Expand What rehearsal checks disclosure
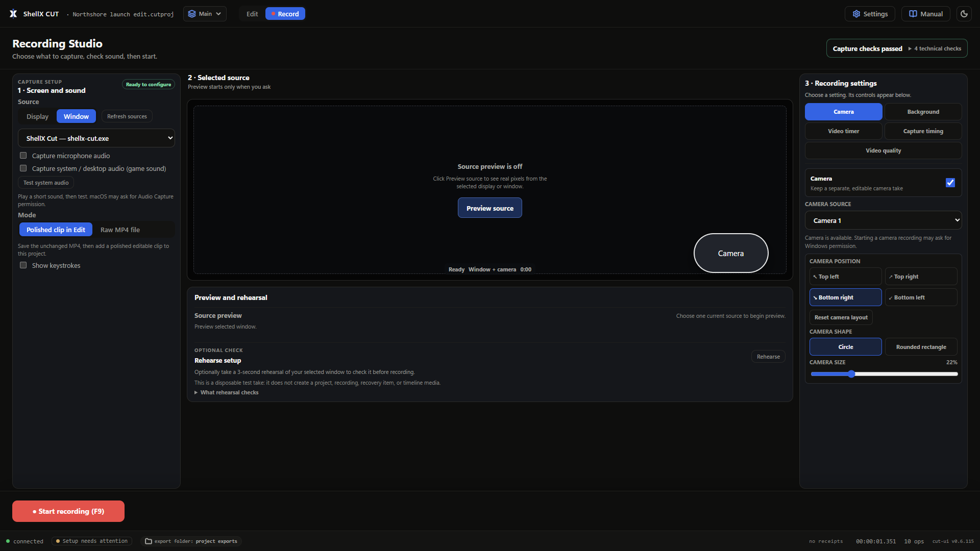 tap(227, 392)
